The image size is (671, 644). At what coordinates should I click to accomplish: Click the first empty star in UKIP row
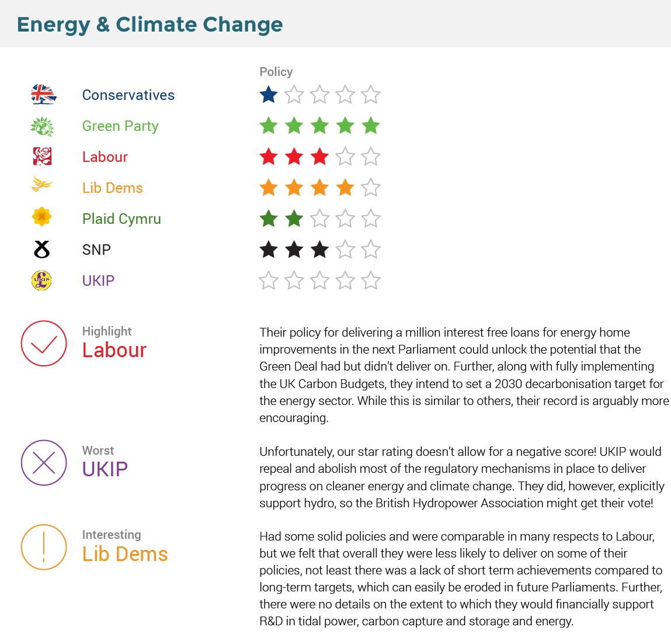point(269,281)
